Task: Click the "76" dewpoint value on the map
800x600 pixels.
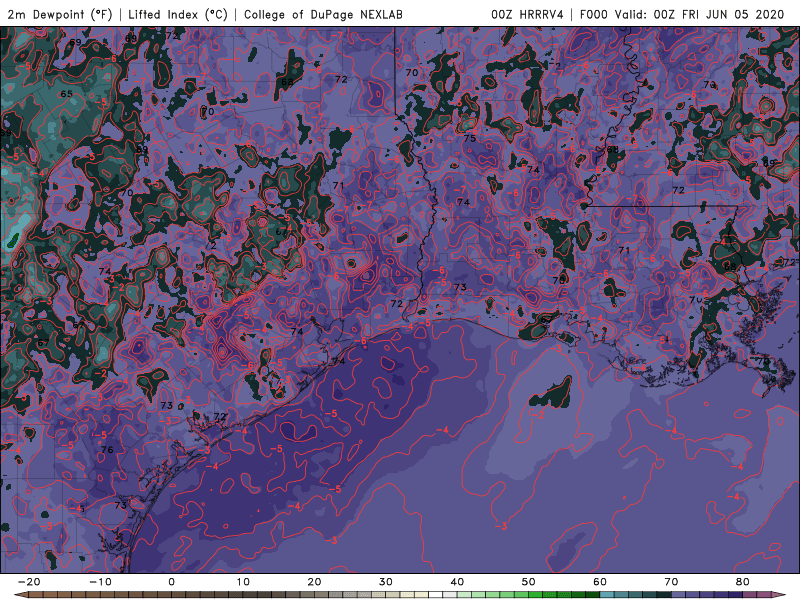Action: (107, 449)
